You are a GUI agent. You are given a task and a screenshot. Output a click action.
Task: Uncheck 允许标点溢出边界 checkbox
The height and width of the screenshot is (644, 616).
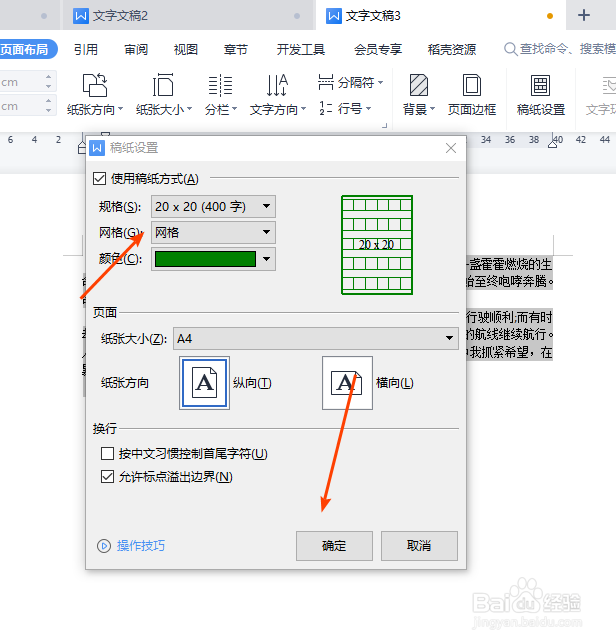point(107,477)
